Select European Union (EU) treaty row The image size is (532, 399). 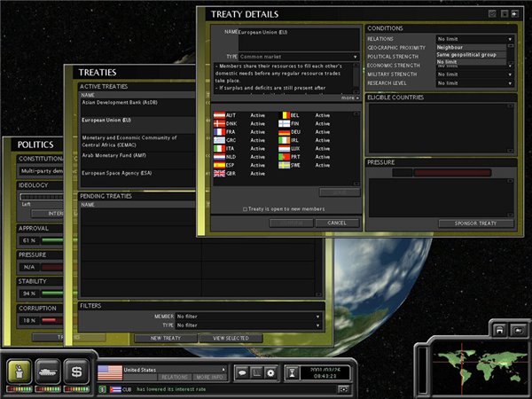pos(137,124)
